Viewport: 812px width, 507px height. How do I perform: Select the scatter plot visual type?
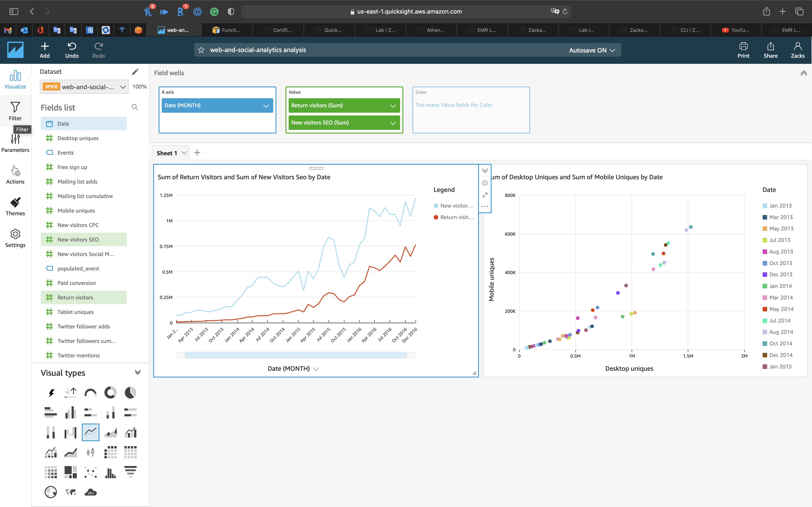click(x=91, y=472)
